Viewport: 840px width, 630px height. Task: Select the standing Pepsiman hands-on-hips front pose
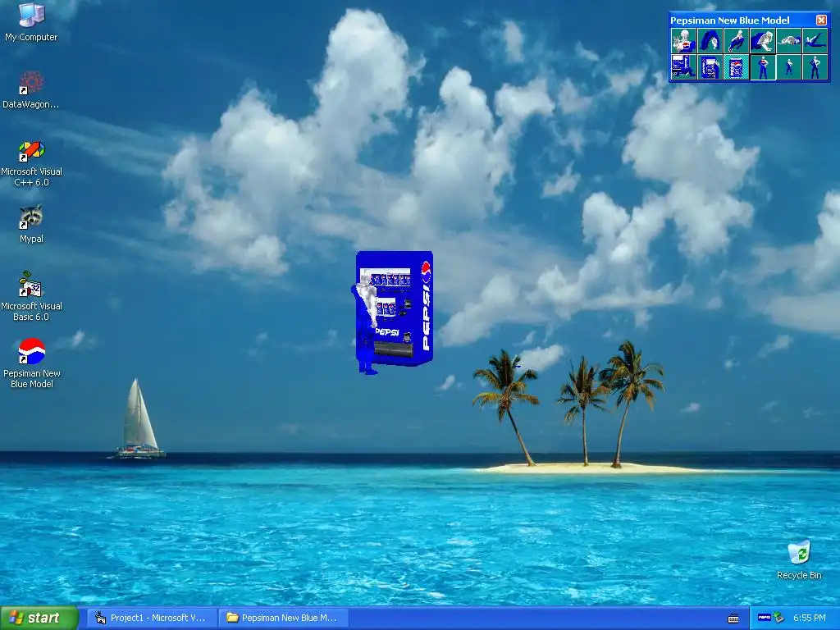pyautogui.click(x=762, y=67)
